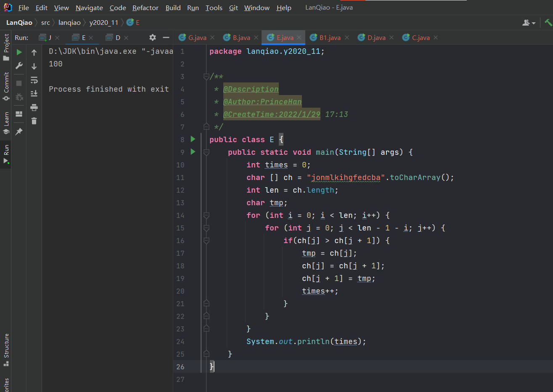Clear all console output with trash icon

coord(34,121)
